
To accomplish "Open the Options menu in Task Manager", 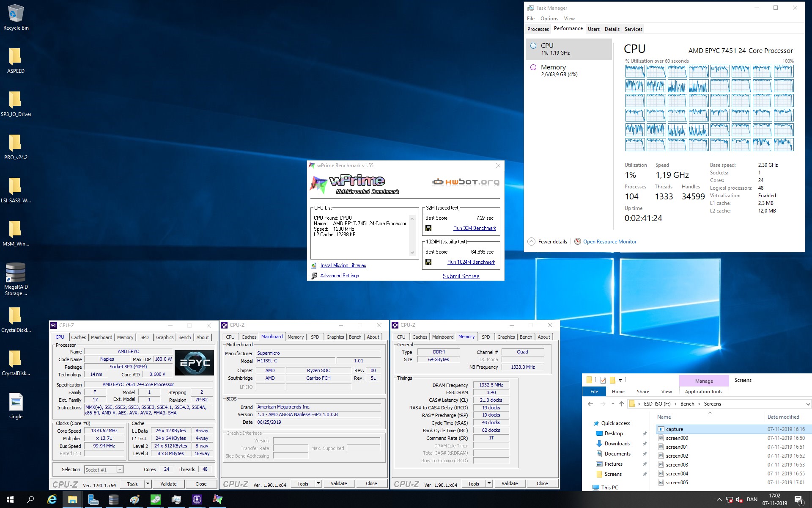I will (549, 19).
